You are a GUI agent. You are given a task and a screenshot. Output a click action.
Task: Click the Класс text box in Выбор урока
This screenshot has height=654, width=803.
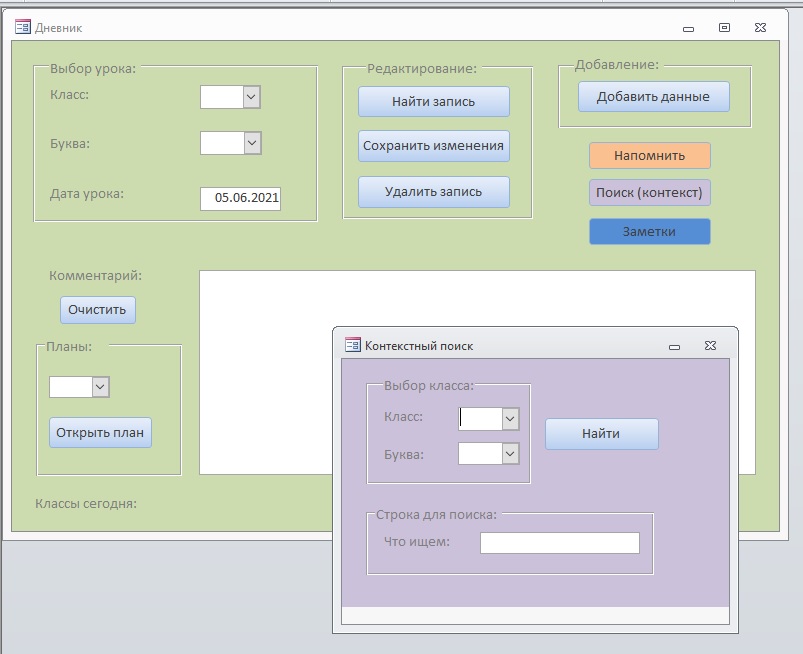click(x=222, y=97)
